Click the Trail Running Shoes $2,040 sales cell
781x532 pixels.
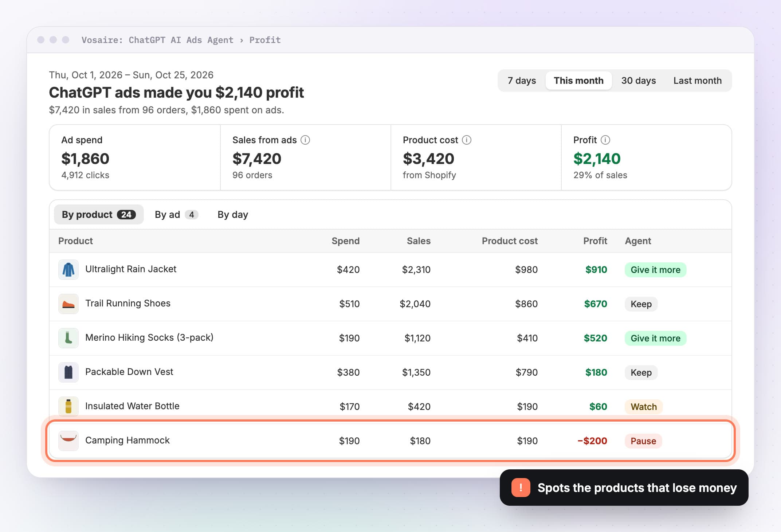coord(415,304)
